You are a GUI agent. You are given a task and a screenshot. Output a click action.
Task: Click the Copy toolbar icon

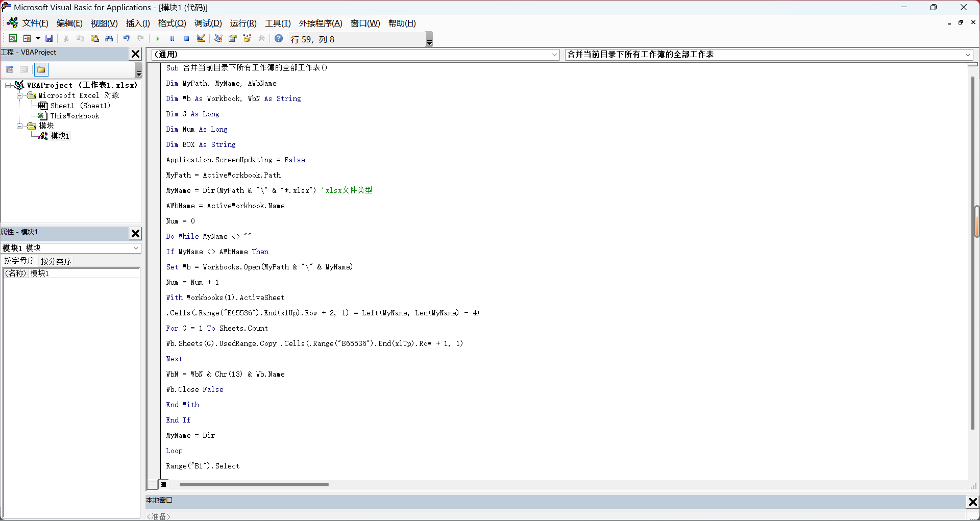(80, 39)
